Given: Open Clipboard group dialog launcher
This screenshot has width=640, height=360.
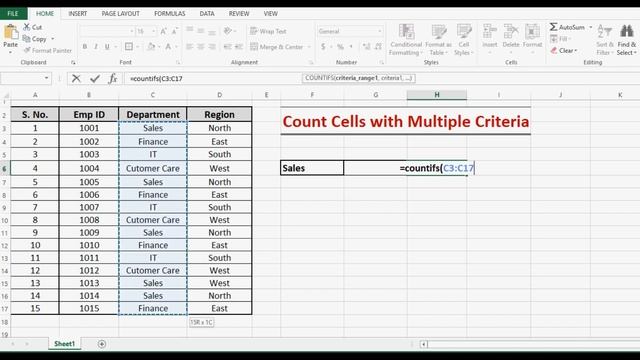Looking at the screenshot, I should (73, 62).
